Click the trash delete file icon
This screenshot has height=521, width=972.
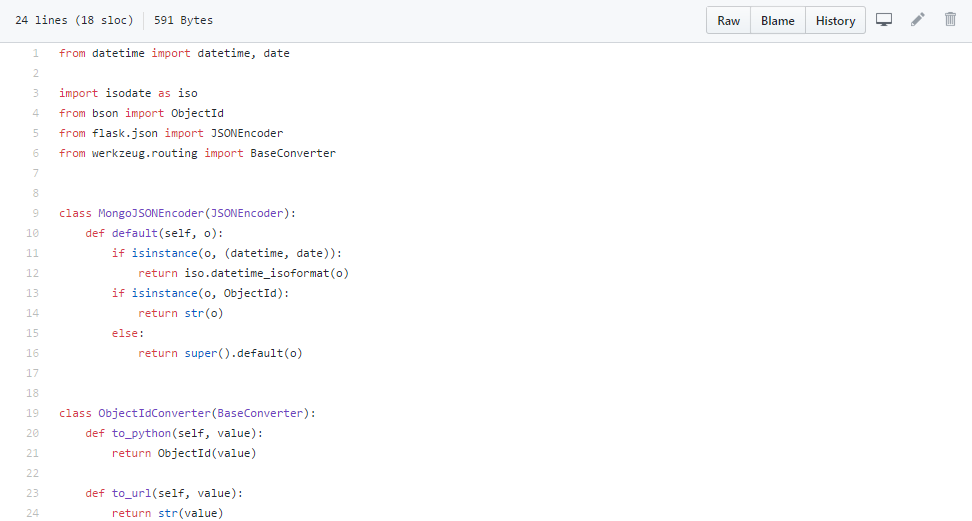(951, 20)
